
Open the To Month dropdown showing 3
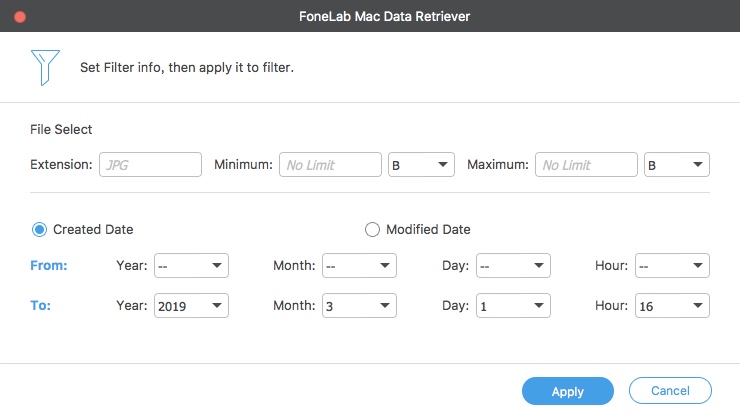[359, 306]
